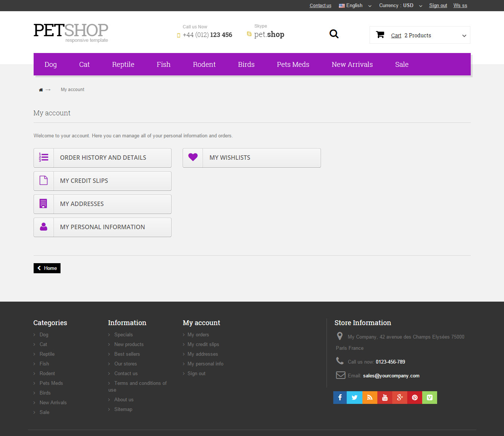The image size is (504, 436).
Task: Open the Twitter social icon
Action: coord(355,398)
